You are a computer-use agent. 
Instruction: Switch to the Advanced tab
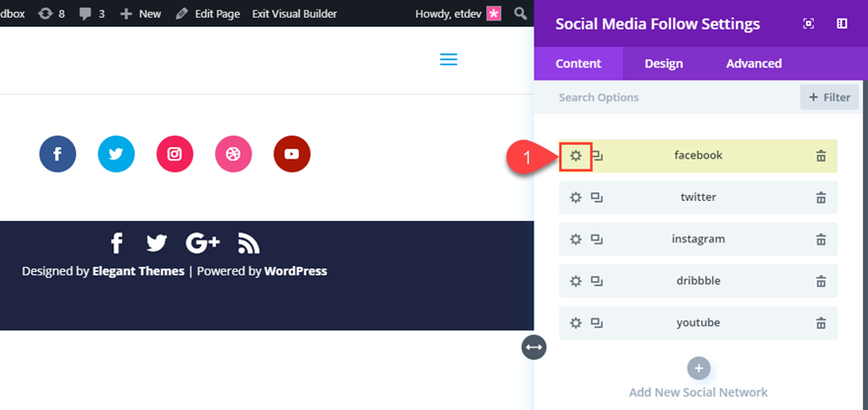coord(754,64)
